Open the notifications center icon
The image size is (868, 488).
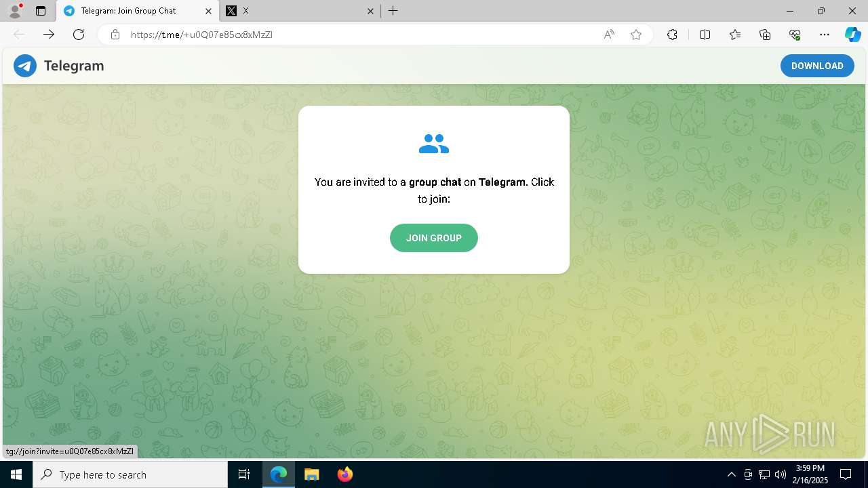[x=846, y=474]
